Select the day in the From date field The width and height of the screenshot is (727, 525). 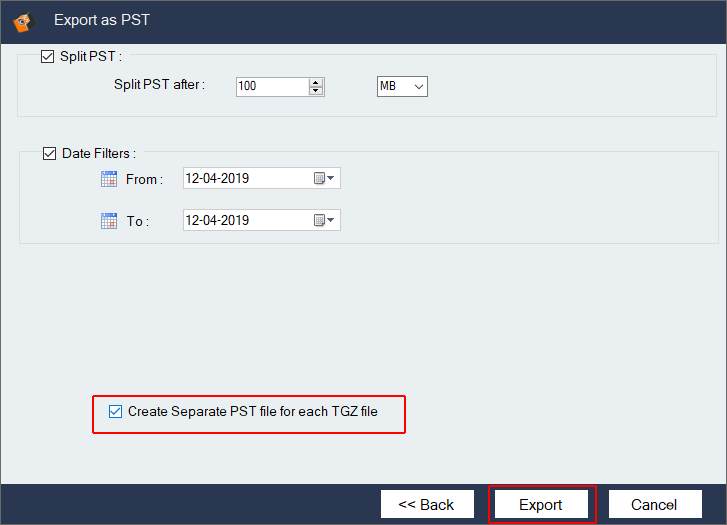coord(194,179)
